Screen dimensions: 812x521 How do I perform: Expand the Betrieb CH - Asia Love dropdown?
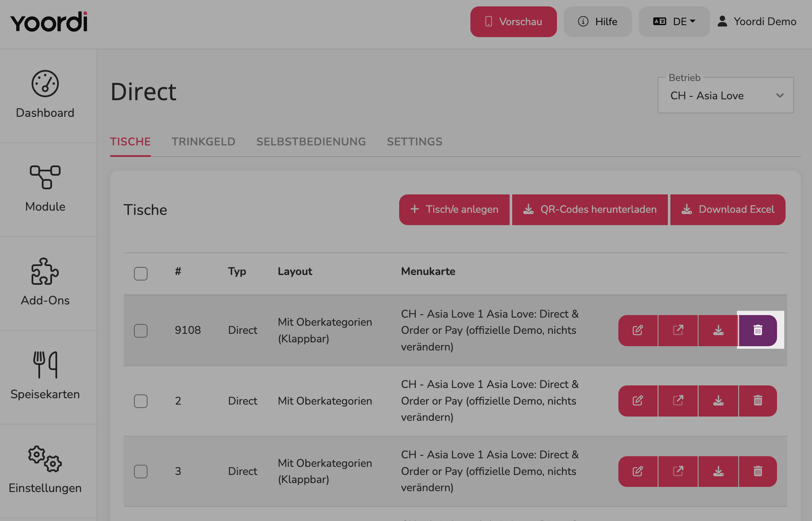tap(726, 95)
